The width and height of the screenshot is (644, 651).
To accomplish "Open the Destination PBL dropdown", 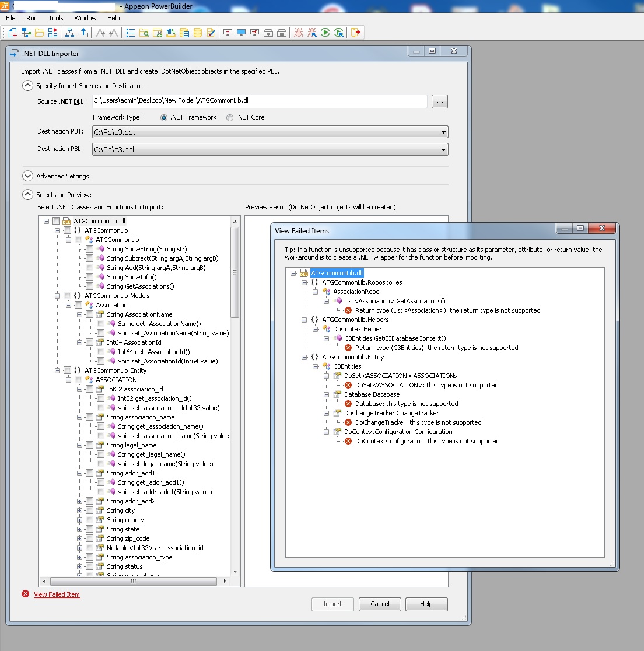I will coord(444,150).
